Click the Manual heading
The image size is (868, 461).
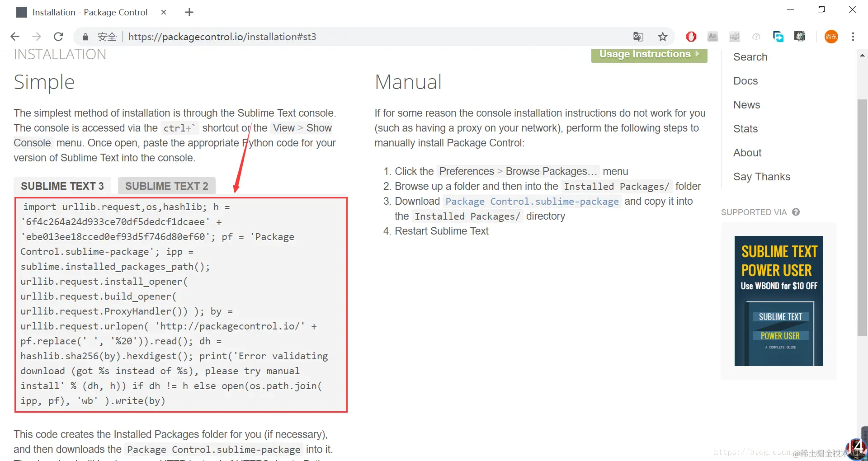pos(408,82)
